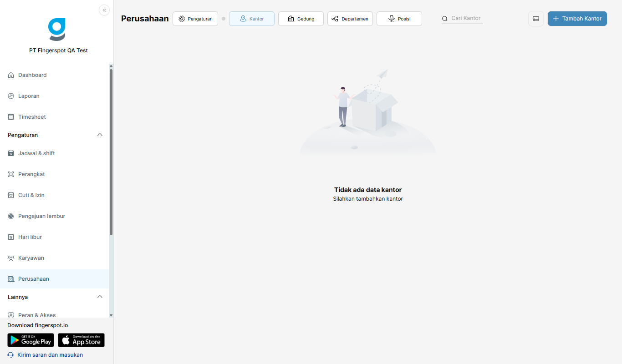Switch to the Posisi tab
The height and width of the screenshot is (364, 622).
(399, 19)
